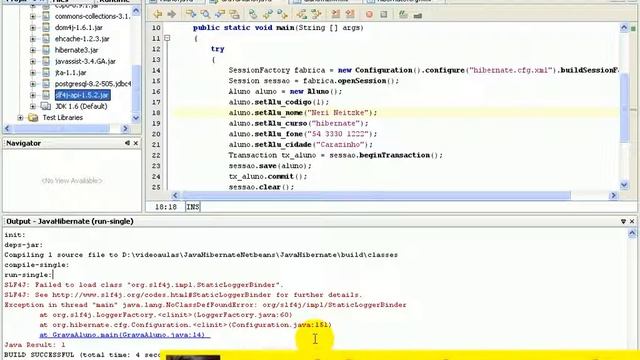Click the Projects panel horizontal scrollbar thumb

(61, 128)
